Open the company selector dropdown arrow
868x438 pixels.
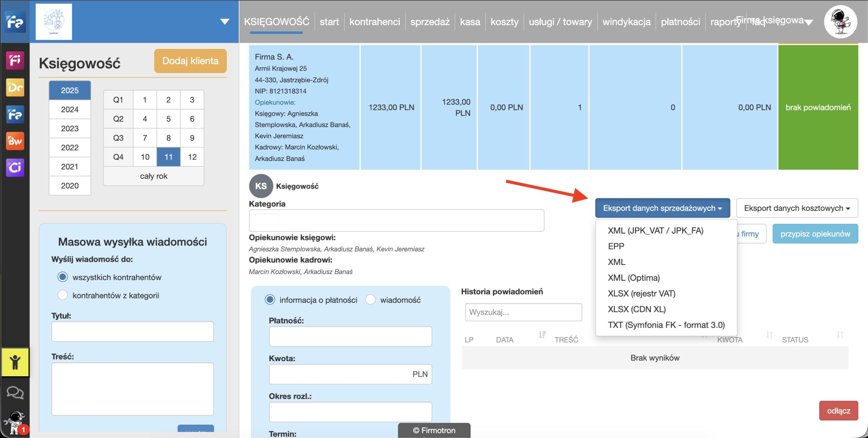click(x=224, y=22)
